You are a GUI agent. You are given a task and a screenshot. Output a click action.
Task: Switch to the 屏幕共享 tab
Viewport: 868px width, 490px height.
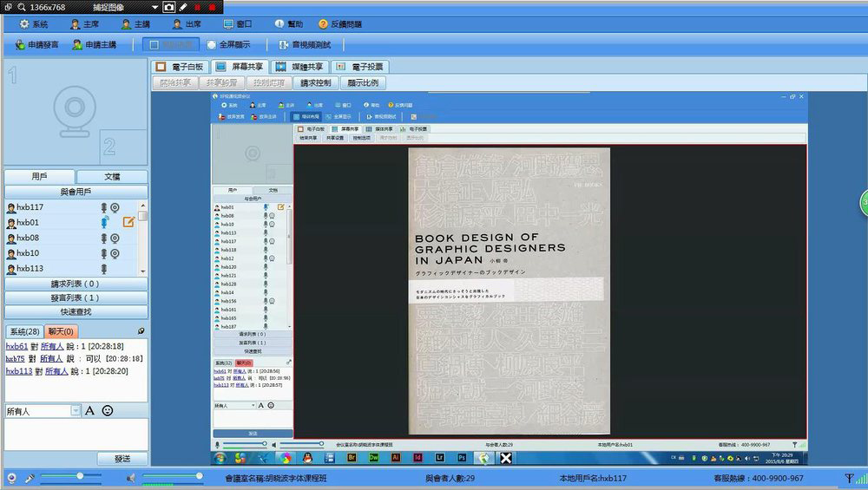coord(240,67)
